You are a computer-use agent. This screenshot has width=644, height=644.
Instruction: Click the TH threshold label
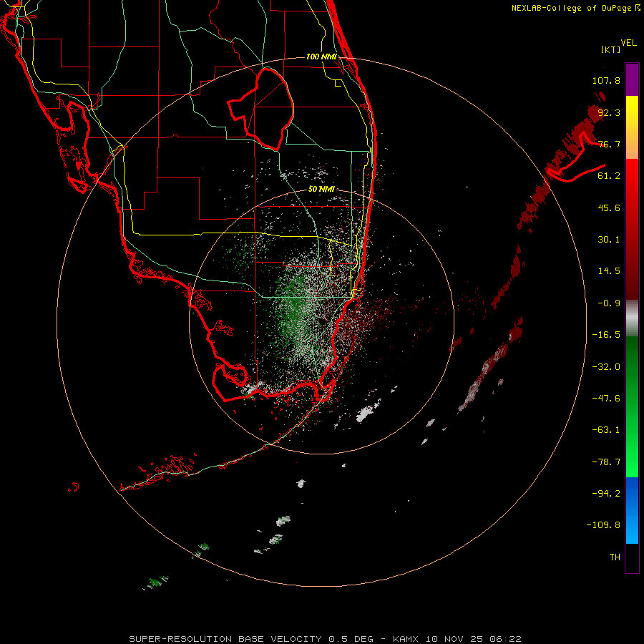pos(615,557)
